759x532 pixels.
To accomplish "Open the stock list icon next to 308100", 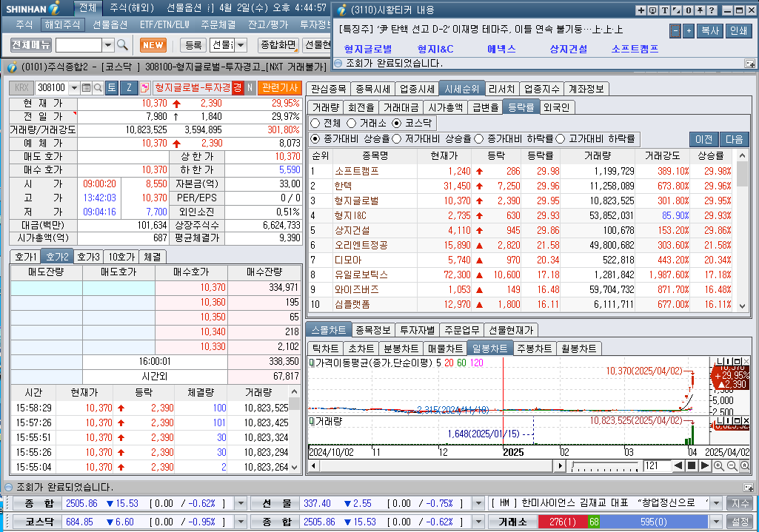I will pos(86,87).
